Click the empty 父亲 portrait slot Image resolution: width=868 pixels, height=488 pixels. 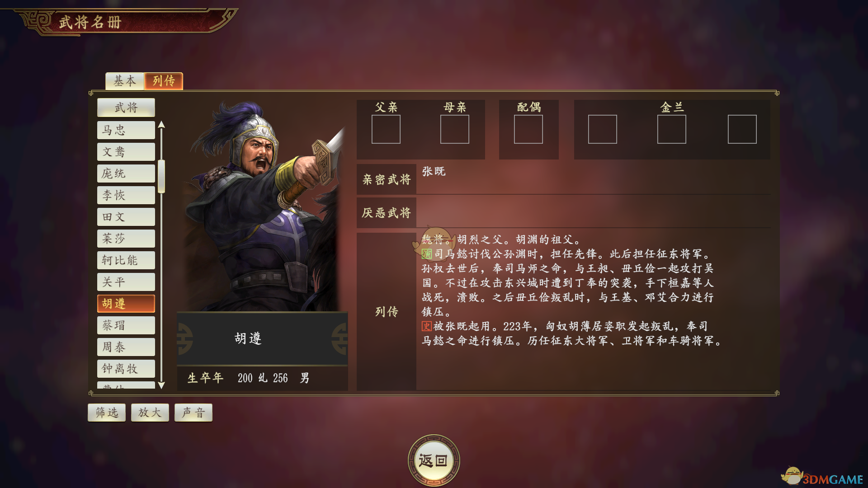[386, 129]
